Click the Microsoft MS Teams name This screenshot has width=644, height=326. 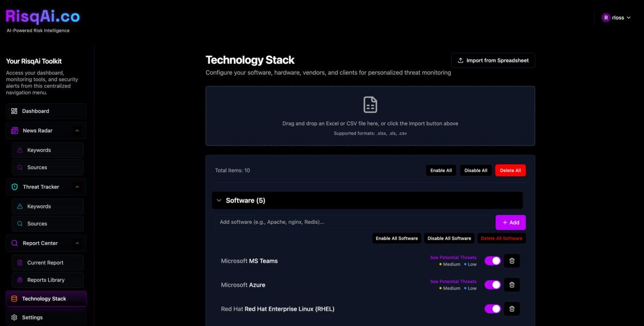click(x=250, y=261)
